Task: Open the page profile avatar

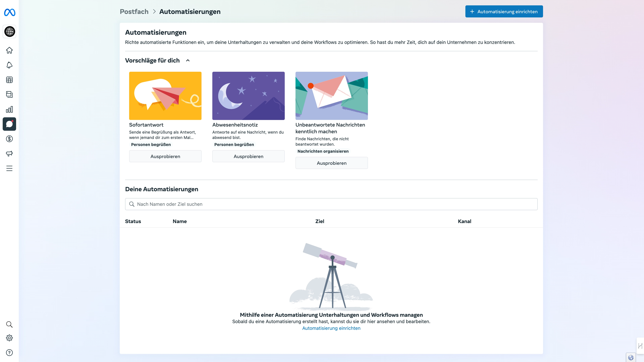Action: (10, 32)
